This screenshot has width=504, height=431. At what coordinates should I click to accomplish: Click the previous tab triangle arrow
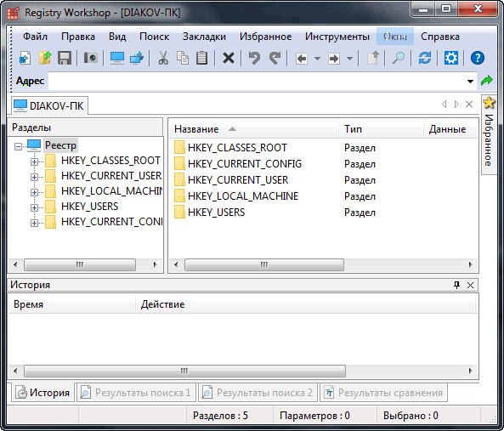coord(445,104)
